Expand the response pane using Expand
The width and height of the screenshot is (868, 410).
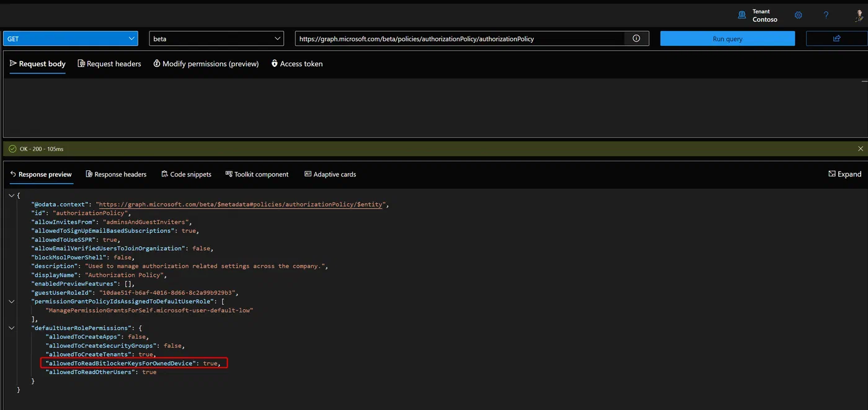coord(844,174)
